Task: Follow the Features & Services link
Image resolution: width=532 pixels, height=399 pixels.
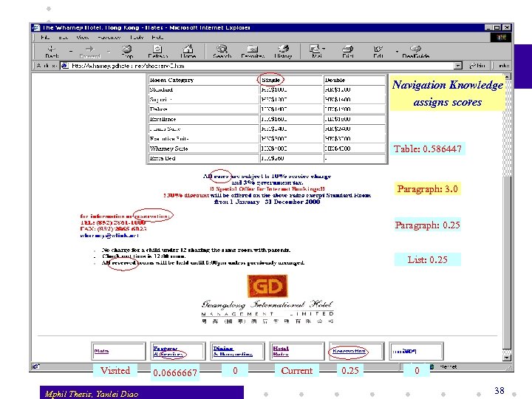Action: tap(168, 351)
